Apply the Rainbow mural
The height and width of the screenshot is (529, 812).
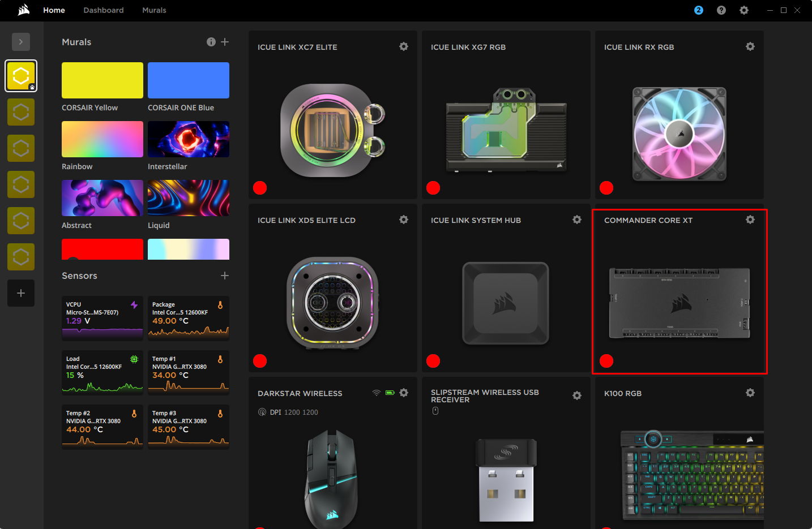click(102, 139)
